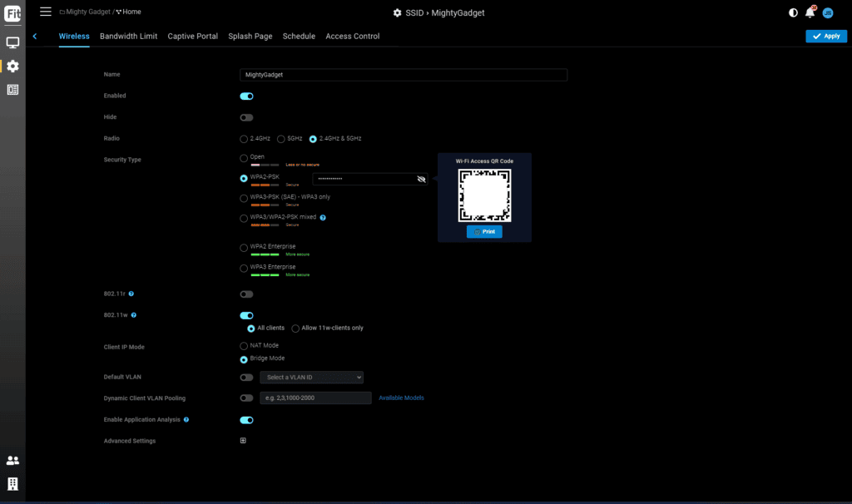852x504 pixels.
Task: Open the settings gear in sidebar
Action: point(12,66)
